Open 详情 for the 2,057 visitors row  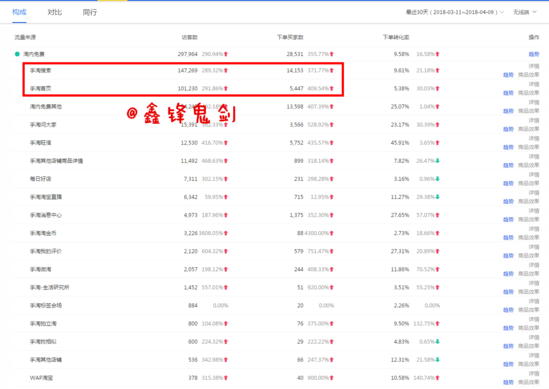(534, 265)
